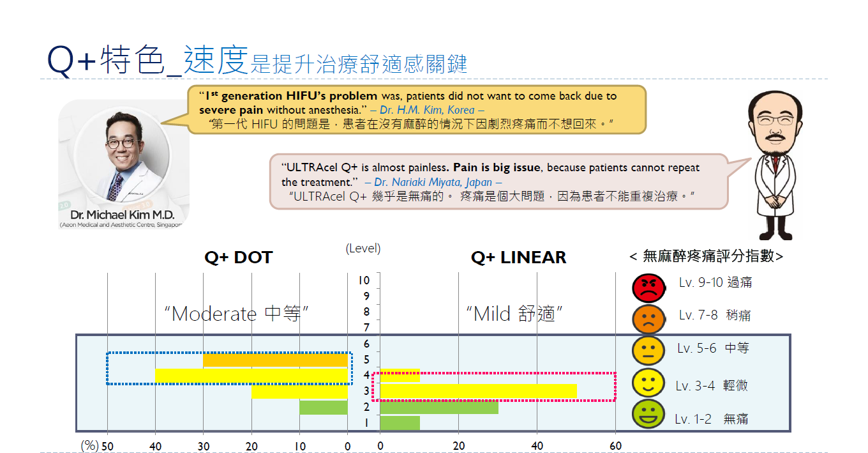
Task: Select the yellow smiling face icon for Lv. 3-4
Action: pyautogui.click(x=648, y=382)
